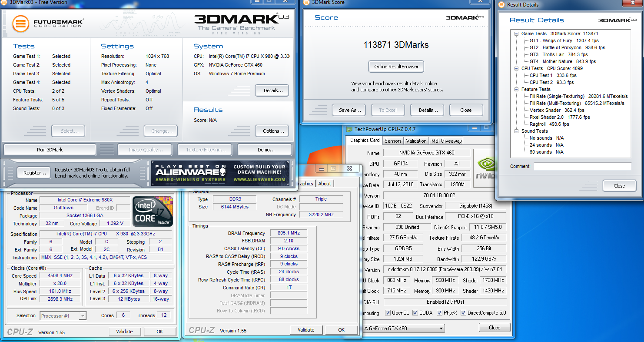This screenshot has width=644, height=342.
Task: Collapse the Feature Tests tree node
Action: 516,89
